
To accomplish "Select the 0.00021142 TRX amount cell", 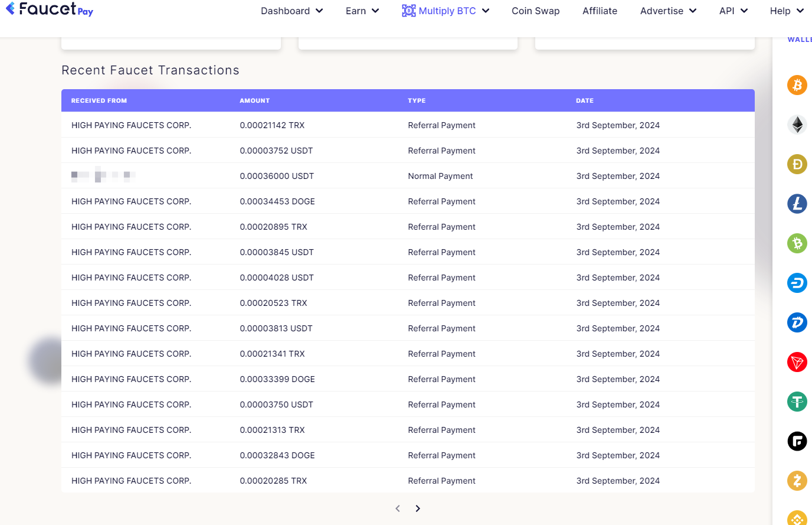I will 272,125.
